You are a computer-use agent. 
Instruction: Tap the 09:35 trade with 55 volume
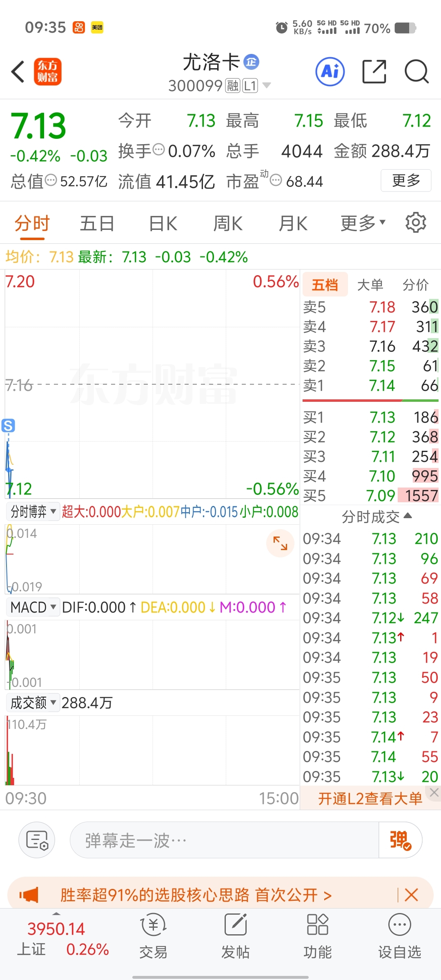[x=371, y=757]
